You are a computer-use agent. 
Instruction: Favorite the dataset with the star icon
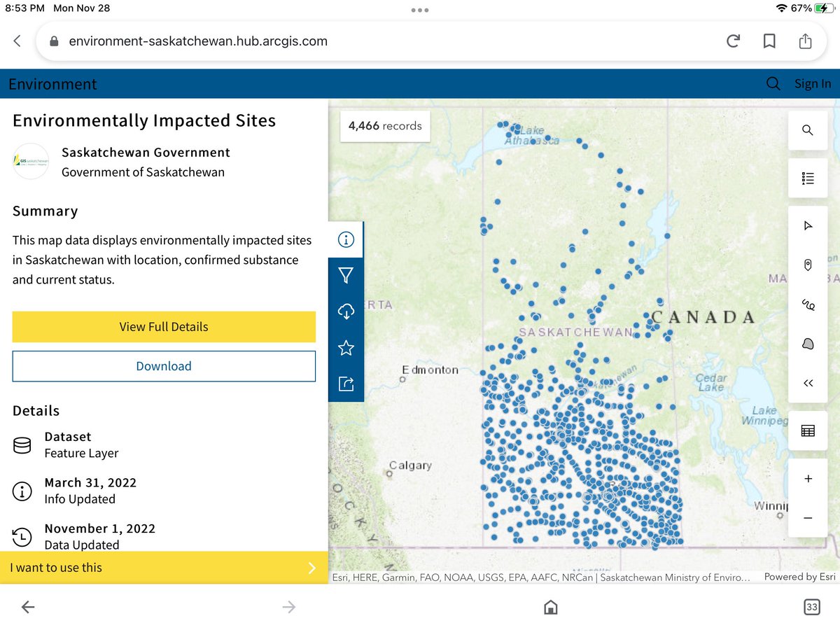(x=346, y=348)
